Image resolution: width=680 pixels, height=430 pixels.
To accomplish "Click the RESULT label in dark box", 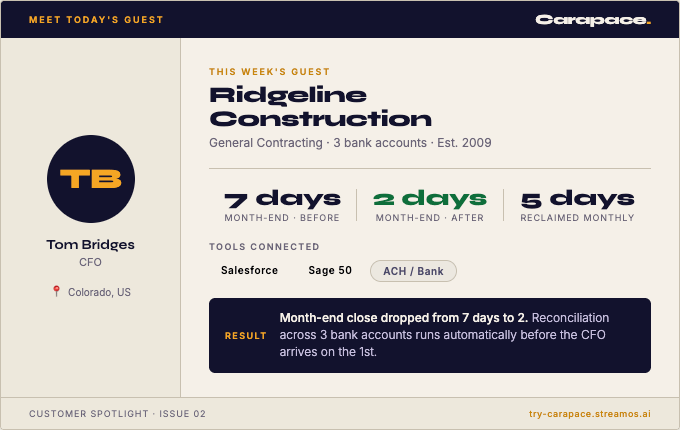I will point(245,336).
